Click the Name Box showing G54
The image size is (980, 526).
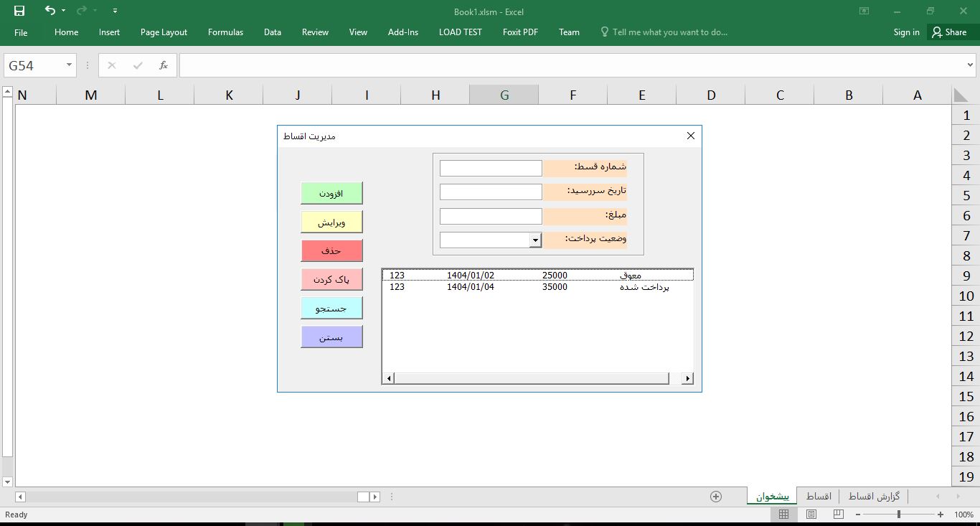click(34, 65)
